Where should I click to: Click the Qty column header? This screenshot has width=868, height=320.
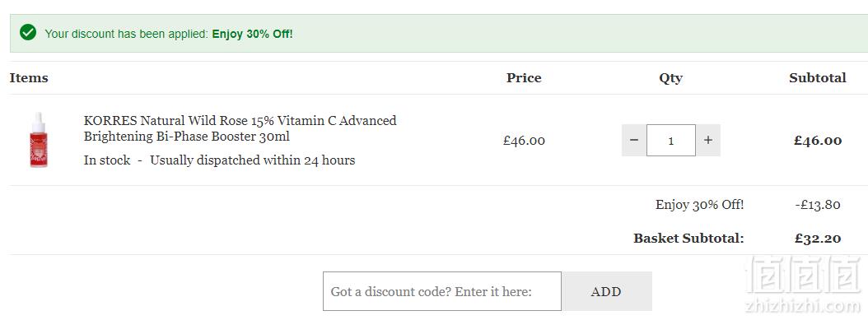pos(670,78)
